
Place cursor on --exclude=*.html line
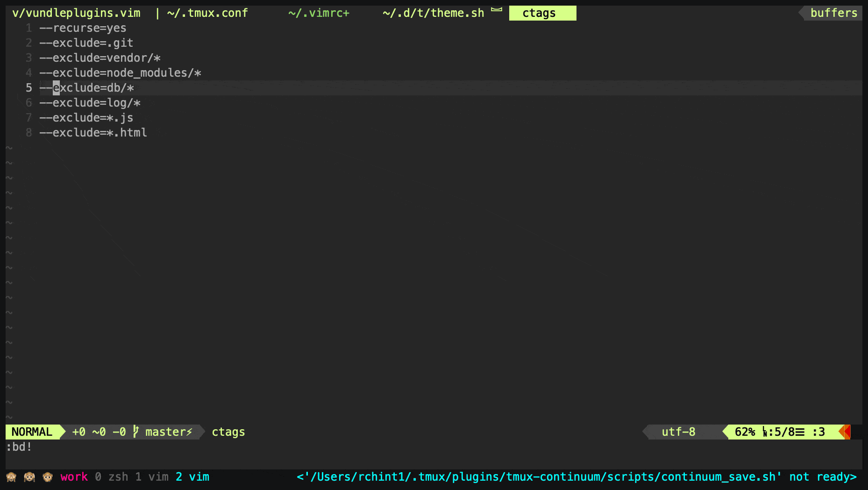[93, 133]
